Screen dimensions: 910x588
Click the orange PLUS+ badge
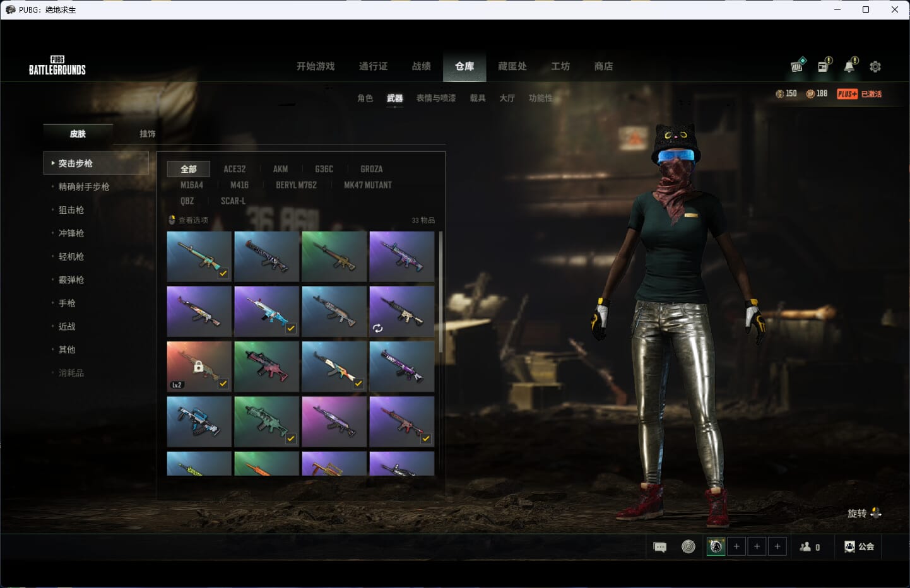(x=847, y=94)
